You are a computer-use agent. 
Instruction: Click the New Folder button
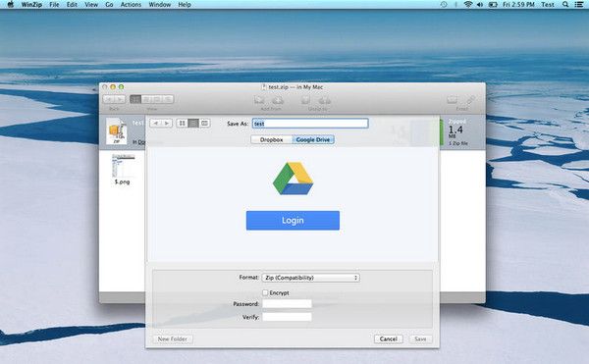click(173, 338)
